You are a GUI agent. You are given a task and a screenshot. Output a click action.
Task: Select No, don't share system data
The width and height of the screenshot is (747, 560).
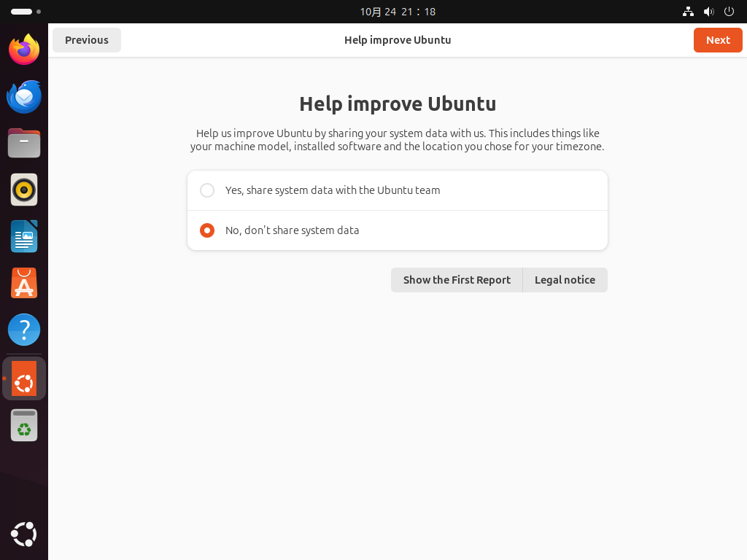tap(398, 230)
